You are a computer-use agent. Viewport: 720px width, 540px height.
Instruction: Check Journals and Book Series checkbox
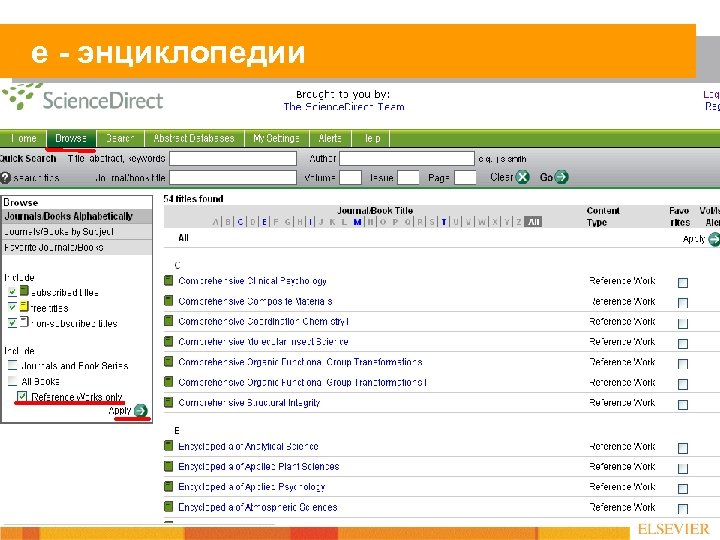(13, 366)
